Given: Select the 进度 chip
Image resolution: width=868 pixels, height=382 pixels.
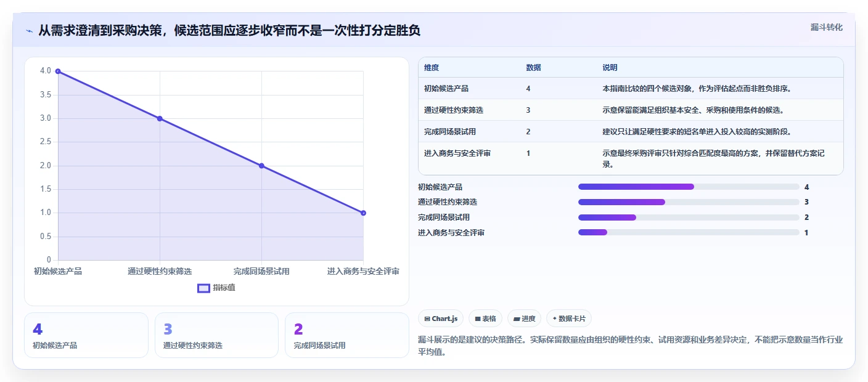Looking at the screenshot, I should pyautogui.click(x=525, y=319).
